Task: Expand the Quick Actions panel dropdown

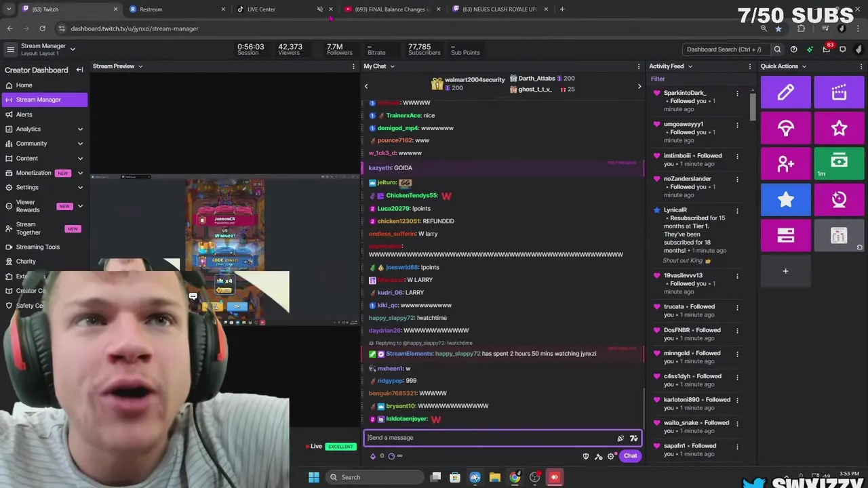Action: pos(804,66)
